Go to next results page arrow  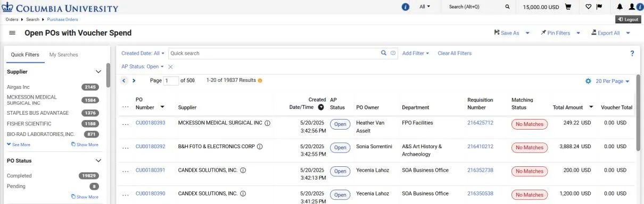[x=134, y=81]
